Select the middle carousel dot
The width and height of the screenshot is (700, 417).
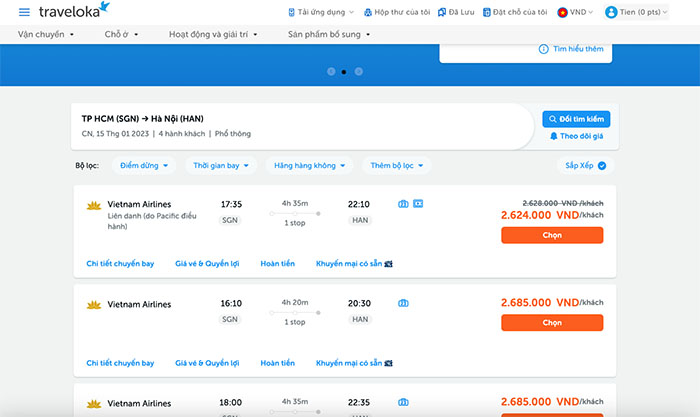344,72
